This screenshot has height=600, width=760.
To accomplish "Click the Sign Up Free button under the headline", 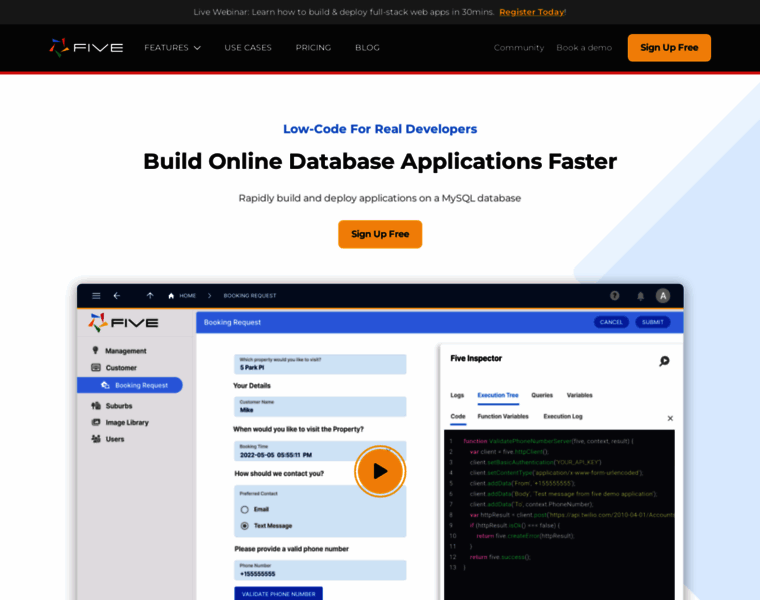I will pyautogui.click(x=380, y=234).
